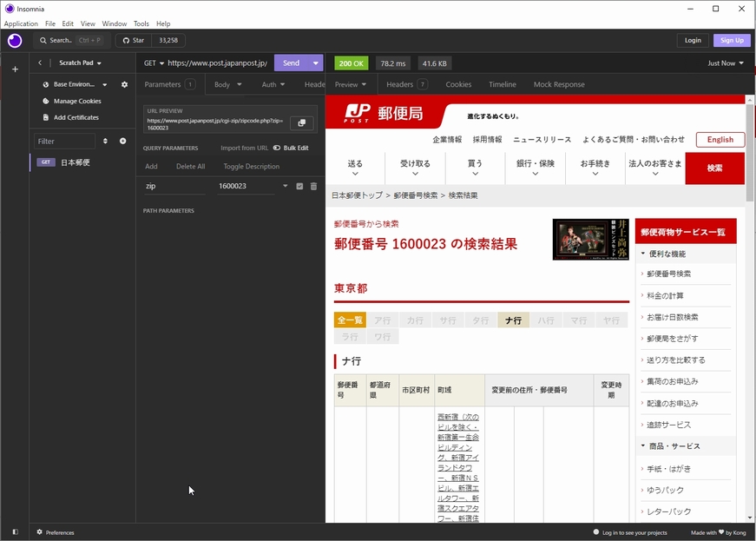Expand the Scratch Pad dropdown

pyautogui.click(x=80, y=63)
